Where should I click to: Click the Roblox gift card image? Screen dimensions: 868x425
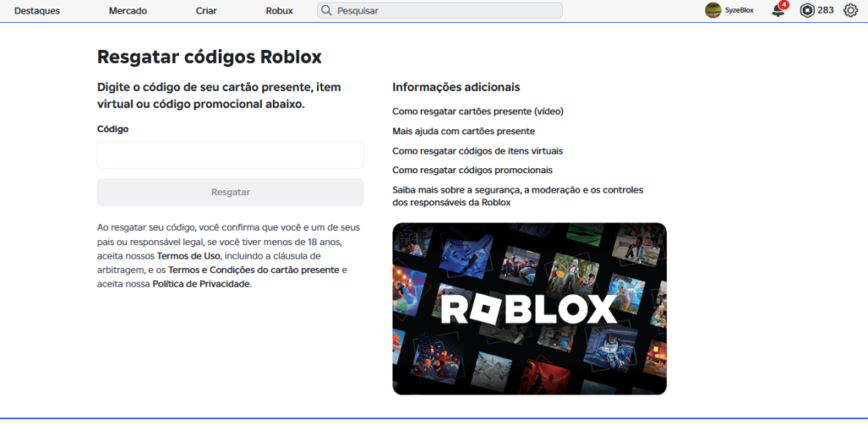(529, 309)
